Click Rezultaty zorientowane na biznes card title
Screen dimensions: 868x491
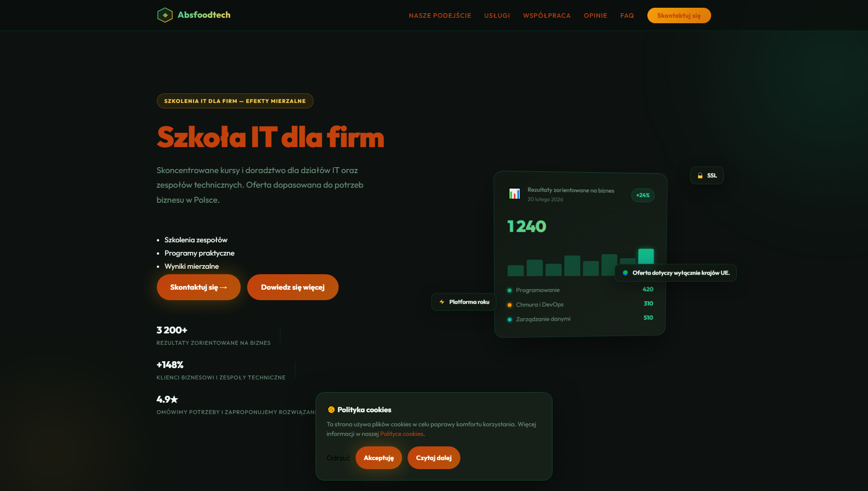tap(571, 190)
